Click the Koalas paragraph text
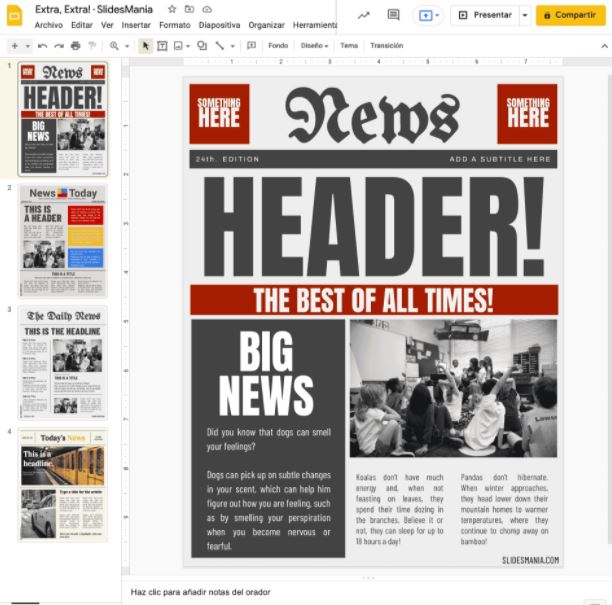This screenshot has width=612, height=605. (400, 509)
